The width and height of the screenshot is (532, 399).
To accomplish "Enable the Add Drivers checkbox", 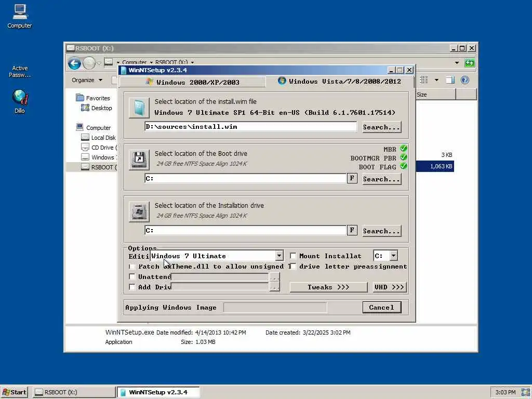I will 132,287.
